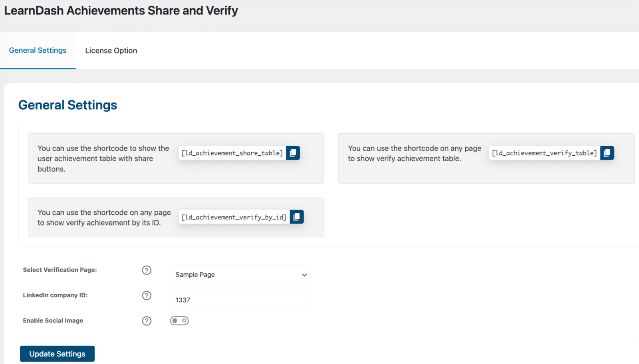This screenshot has width=639, height=364.
Task: Toggle the Enable Social Image switch
Action: 179,320
